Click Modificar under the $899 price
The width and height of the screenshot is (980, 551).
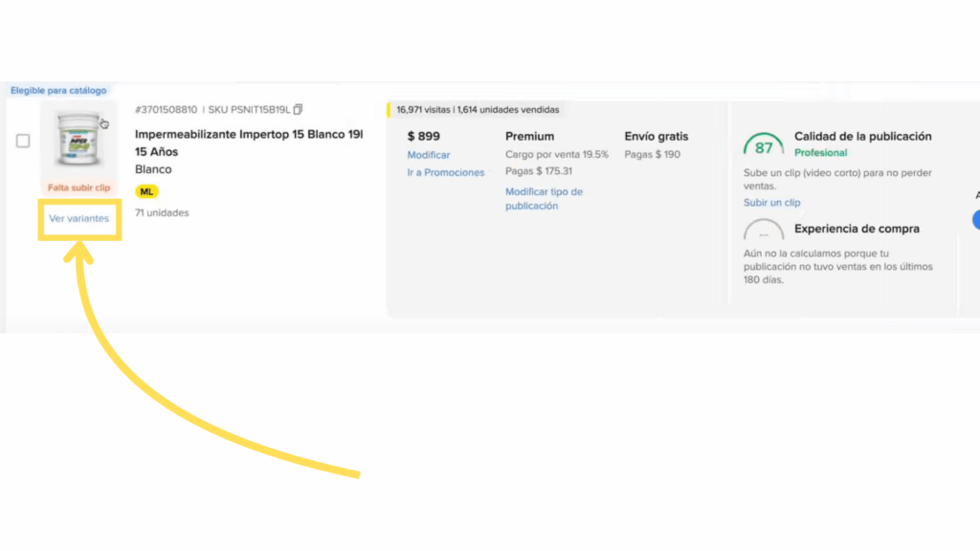(429, 155)
